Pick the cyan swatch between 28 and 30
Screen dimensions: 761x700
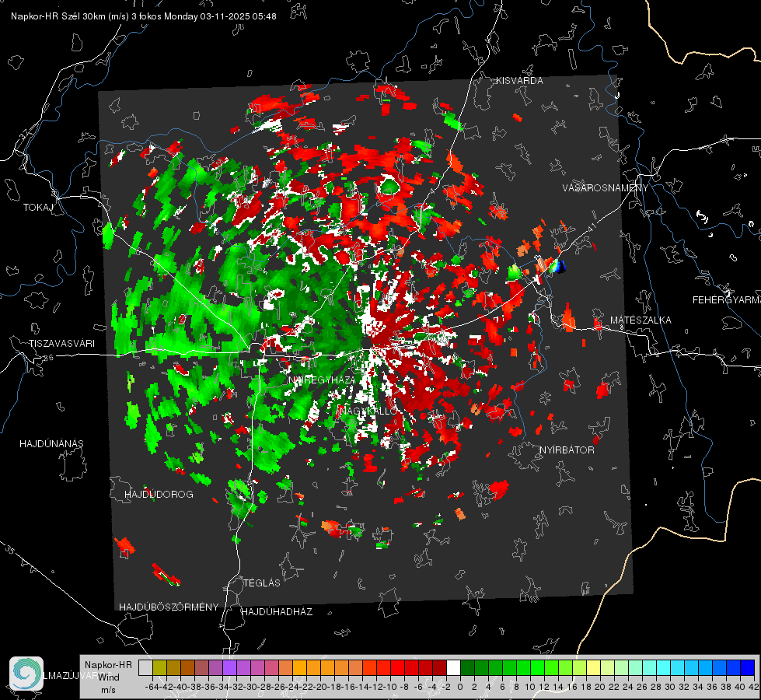pyautogui.click(x=664, y=668)
